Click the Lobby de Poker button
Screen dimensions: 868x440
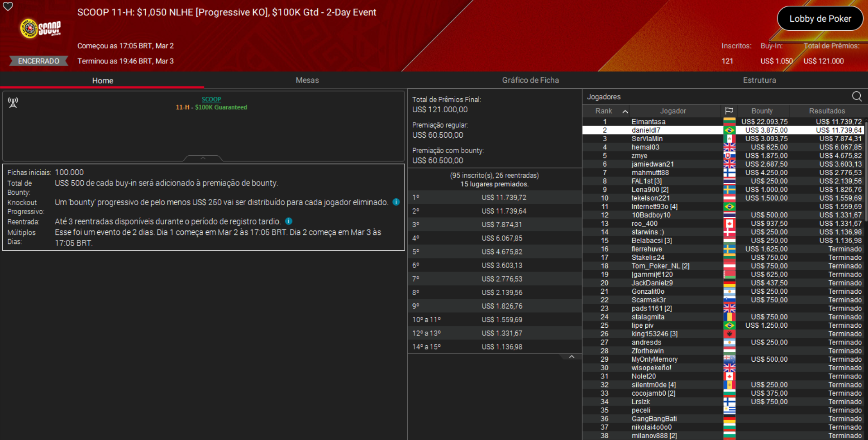[x=820, y=19]
